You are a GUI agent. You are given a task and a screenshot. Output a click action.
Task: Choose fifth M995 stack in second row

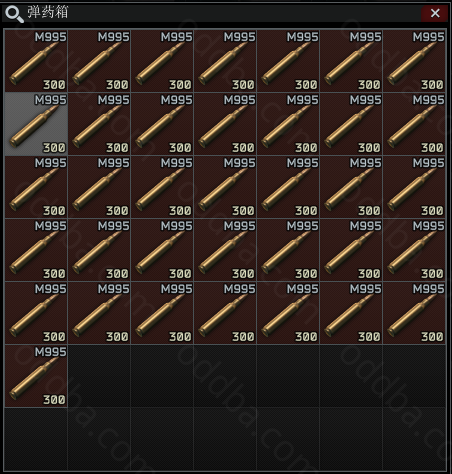click(288, 124)
